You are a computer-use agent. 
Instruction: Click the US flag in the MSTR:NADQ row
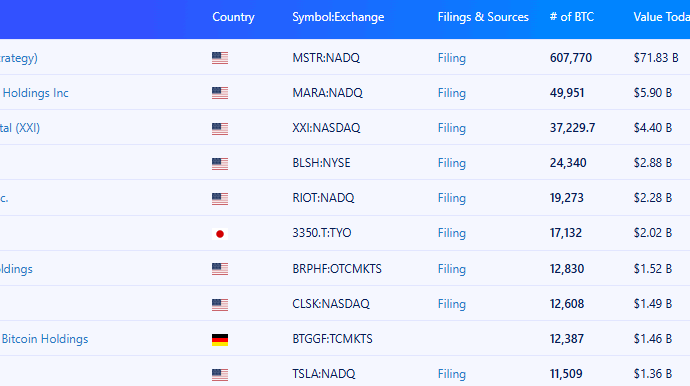pyautogui.click(x=220, y=58)
